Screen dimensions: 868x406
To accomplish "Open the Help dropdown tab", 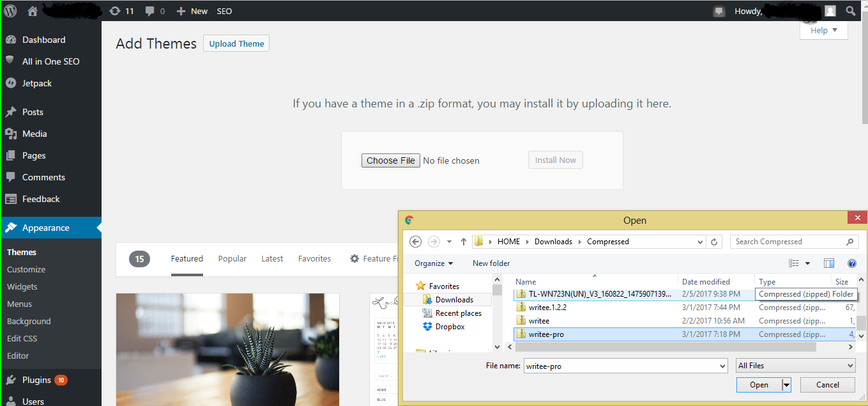I will pyautogui.click(x=824, y=30).
